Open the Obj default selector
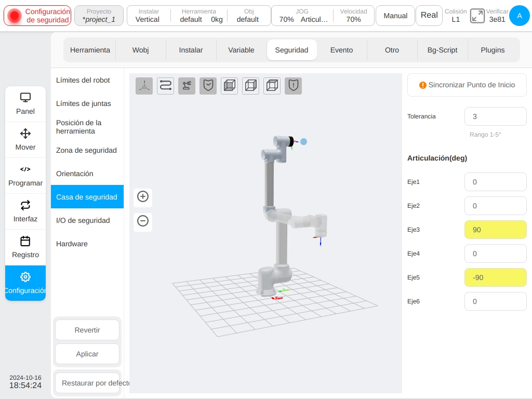532x399 pixels. [x=248, y=16]
